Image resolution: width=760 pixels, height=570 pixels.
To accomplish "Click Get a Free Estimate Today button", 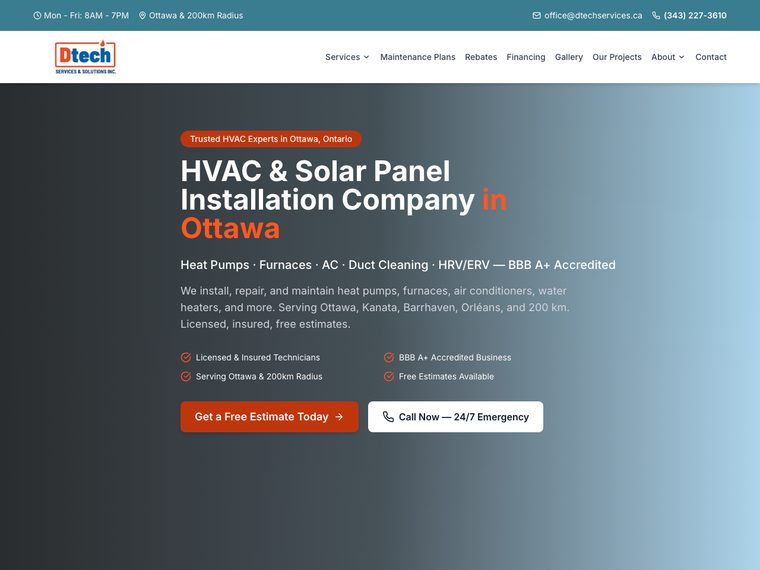I will point(269,416).
